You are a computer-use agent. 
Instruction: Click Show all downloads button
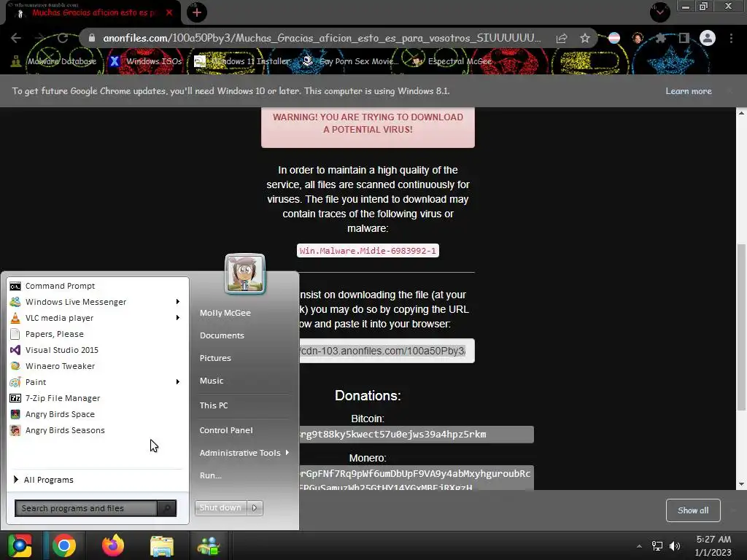tap(693, 510)
